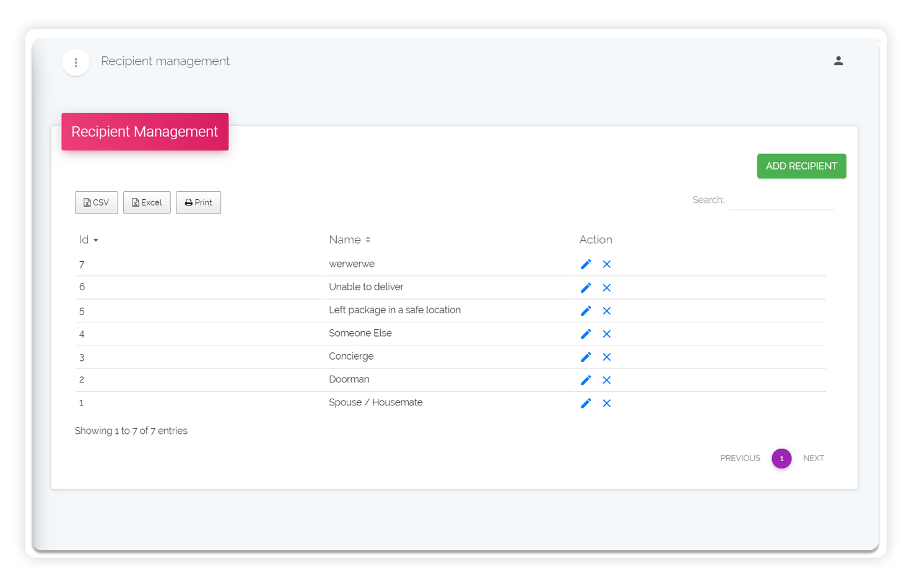
Task: Print the recipient table
Action: pyautogui.click(x=198, y=202)
